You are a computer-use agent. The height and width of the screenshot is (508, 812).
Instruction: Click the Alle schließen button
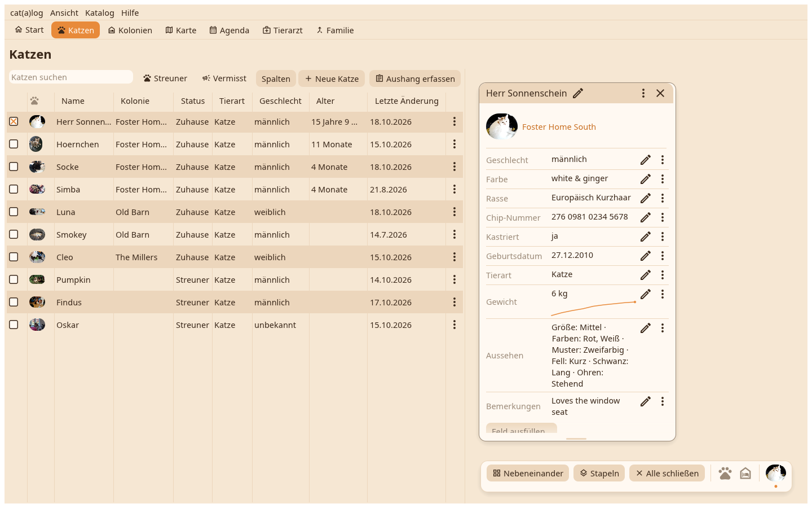point(667,473)
